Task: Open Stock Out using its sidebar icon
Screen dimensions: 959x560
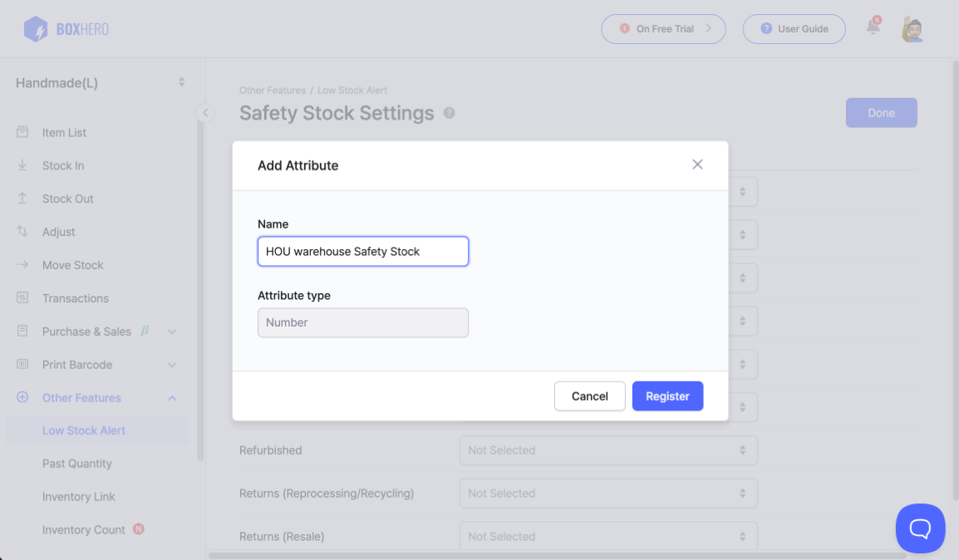Action: (x=22, y=199)
